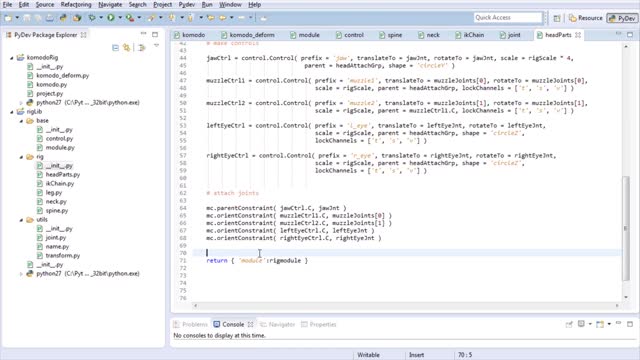Screen dimensions: 640x360
Task: Open the Open Console dropdown arrow
Action: (x=609, y=324)
